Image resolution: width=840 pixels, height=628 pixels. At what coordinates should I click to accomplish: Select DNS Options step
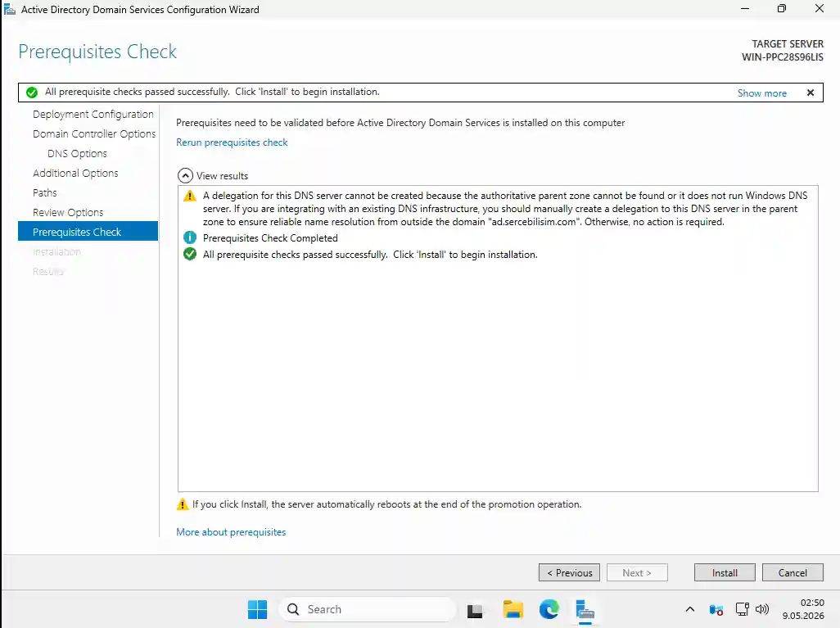[x=77, y=154]
